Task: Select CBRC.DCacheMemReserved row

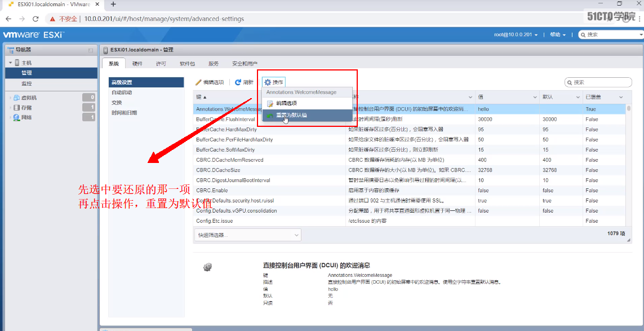Action: (410, 160)
